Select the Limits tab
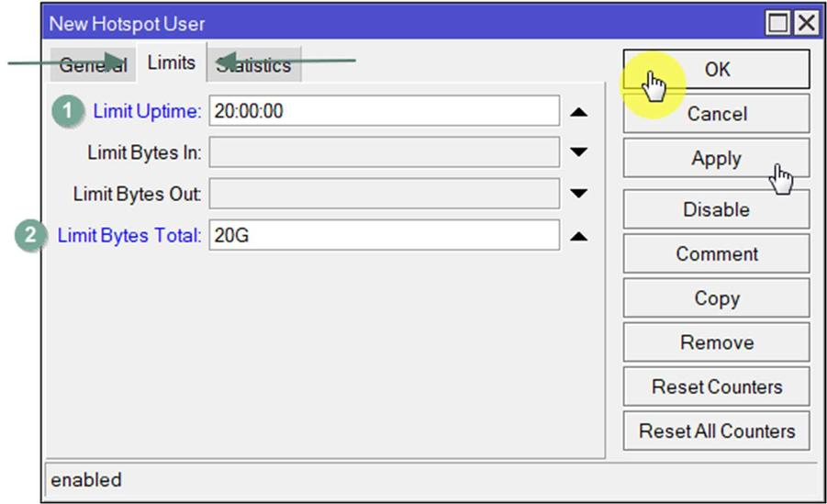This screenshot has width=827, height=504. tap(172, 62)
